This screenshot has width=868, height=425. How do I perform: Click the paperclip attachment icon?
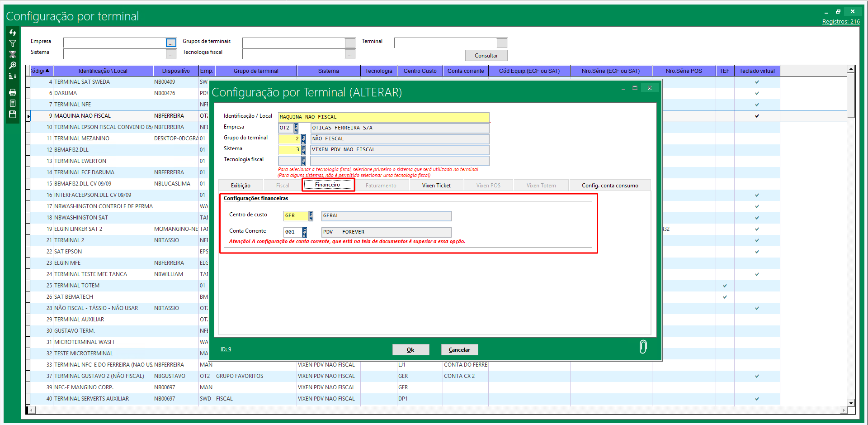click(x=643, y=347)
